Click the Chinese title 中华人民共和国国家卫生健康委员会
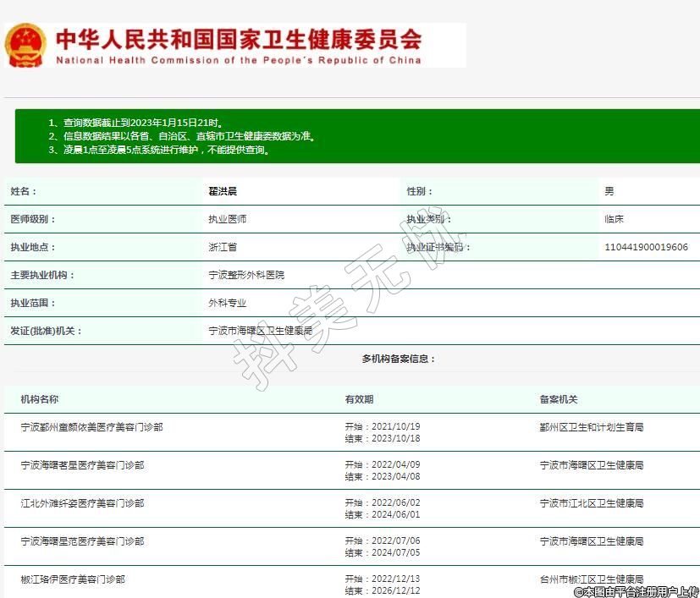Viewport: 700px width, 598px height. click(238, 39)
